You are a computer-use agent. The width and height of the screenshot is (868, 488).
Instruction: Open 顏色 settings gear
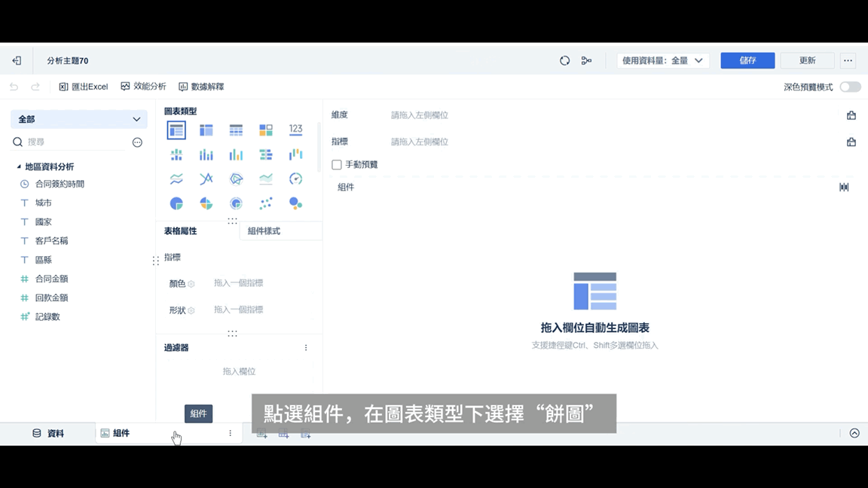pos(191,284)
